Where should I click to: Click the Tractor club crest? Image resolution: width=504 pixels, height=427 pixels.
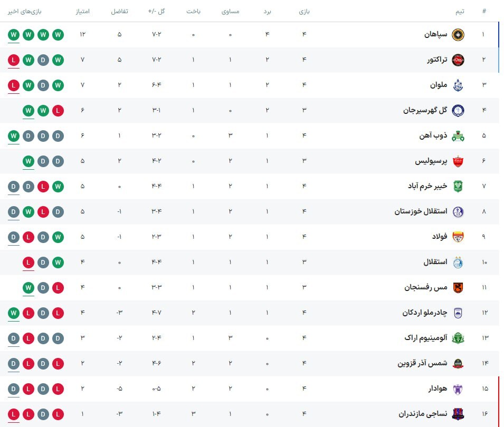point(458,60)
